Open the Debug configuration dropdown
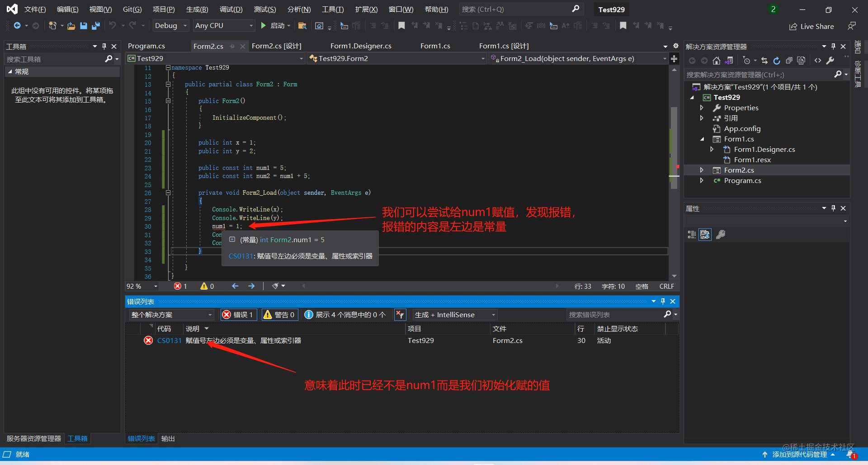 pos(170,26)
